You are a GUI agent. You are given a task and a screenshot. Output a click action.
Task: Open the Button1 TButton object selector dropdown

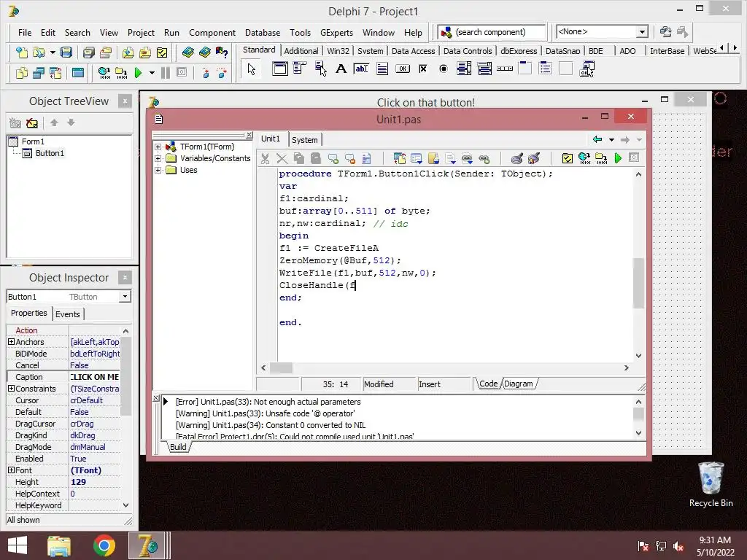pos(125,297)
